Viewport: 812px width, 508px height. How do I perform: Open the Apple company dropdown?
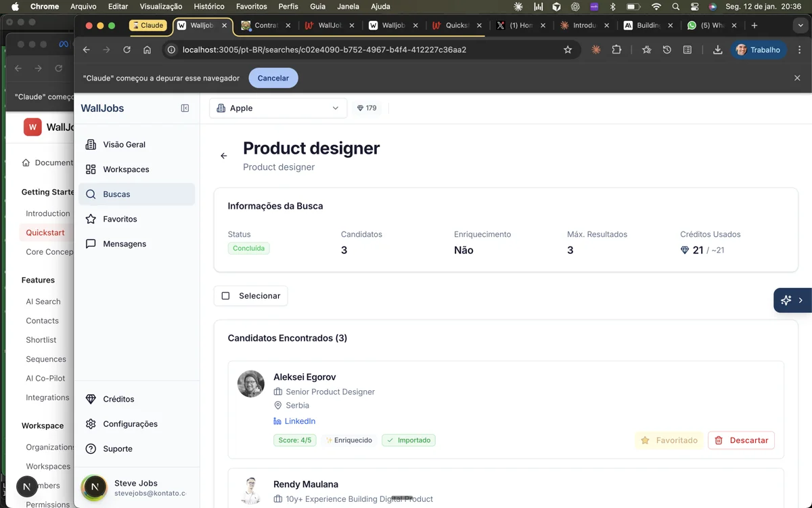277,107
